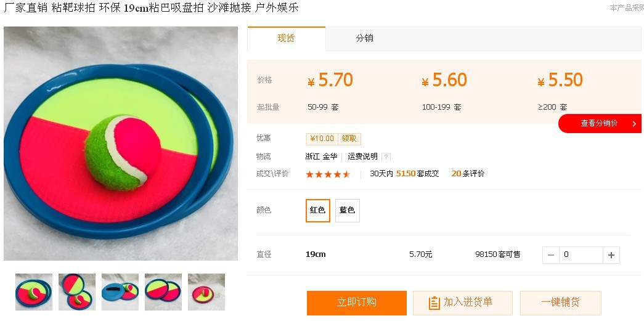This screenshot has width=644, height=321.
Task: Select the 蓝色 color option
Action: tap(347, 210)
